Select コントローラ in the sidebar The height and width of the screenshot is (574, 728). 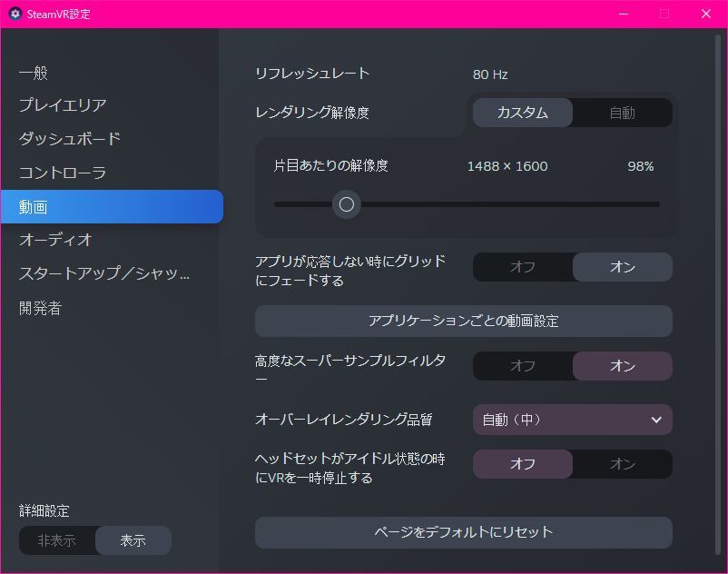click(x=63, y=173)
